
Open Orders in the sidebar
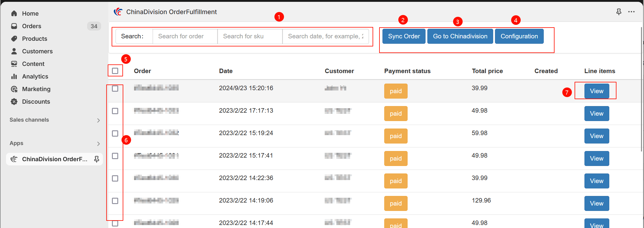(x=32, y=26)
